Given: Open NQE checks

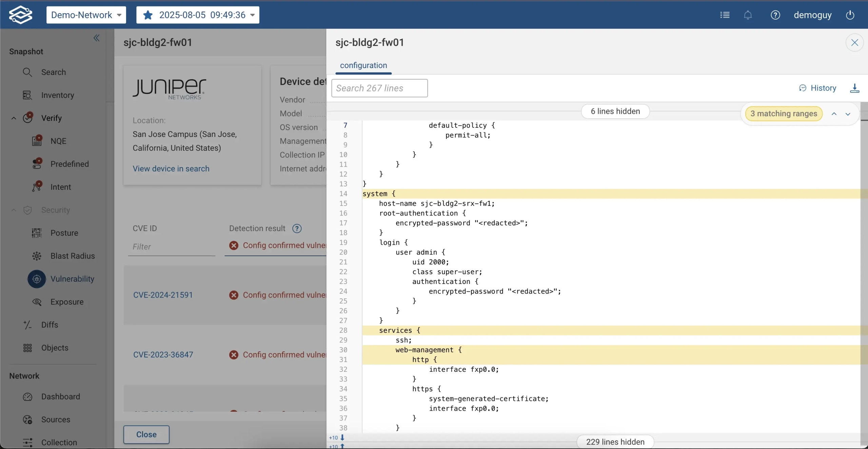Looking at the screenshot, I should pos(58,141).
